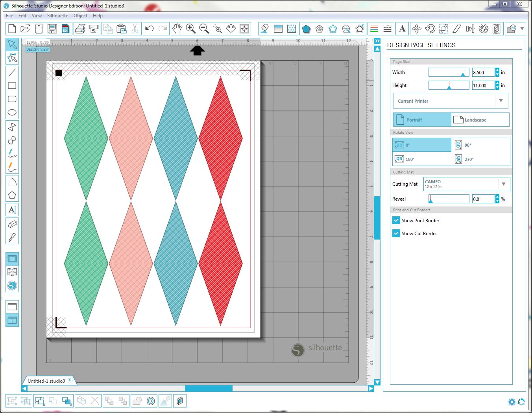Uncheck Show Cut Border
Image resolution: width=532 pixels, height=413 pixels.
tap(396, 233)
